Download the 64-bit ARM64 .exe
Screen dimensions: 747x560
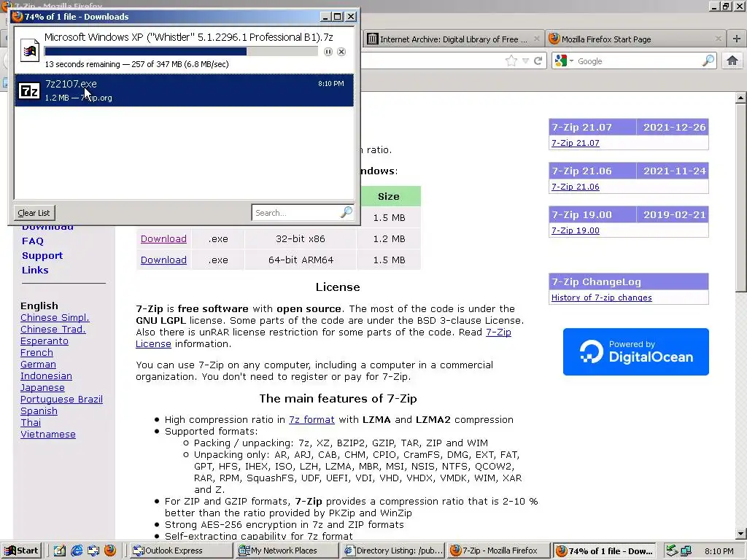[163, 260]
